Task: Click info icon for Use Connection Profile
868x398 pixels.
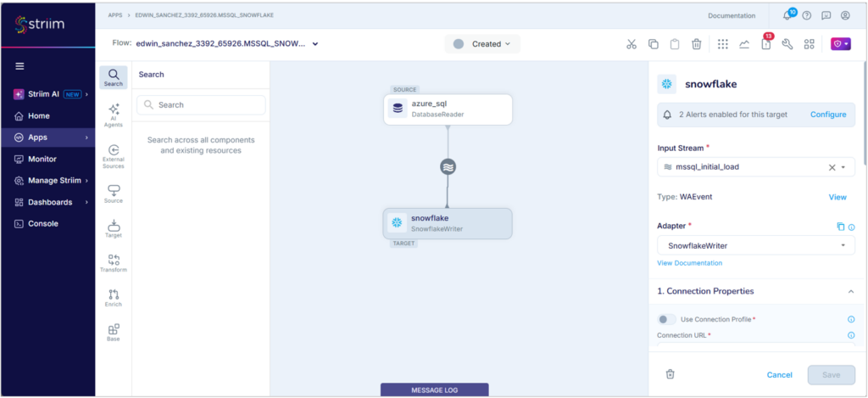Action: click(851, 319)
